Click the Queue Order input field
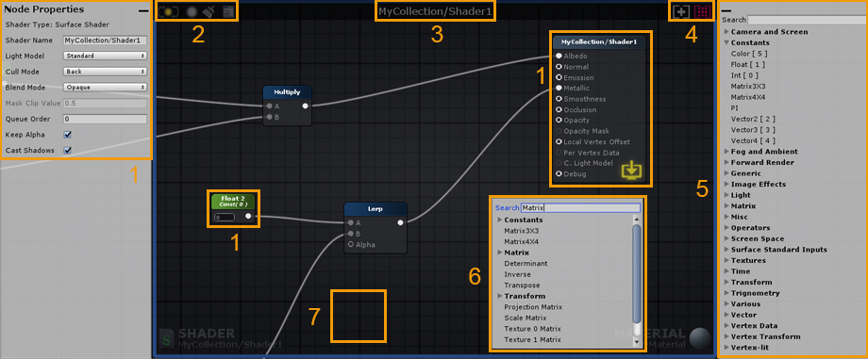Viewport: 868px width, 359px height. pos(105,119)
